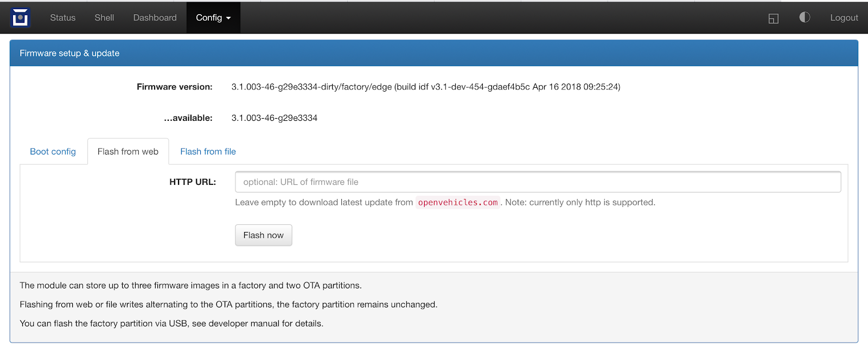Click the openvehicles.com highlighted text
The width and height of the screenshot is (868, 348).
(458, 202)
